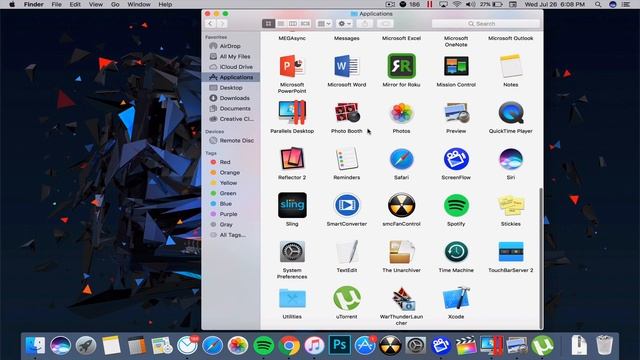Select Mirror for Roku app
Viewport: 640px width, 360px height.
tap(401, 66)
